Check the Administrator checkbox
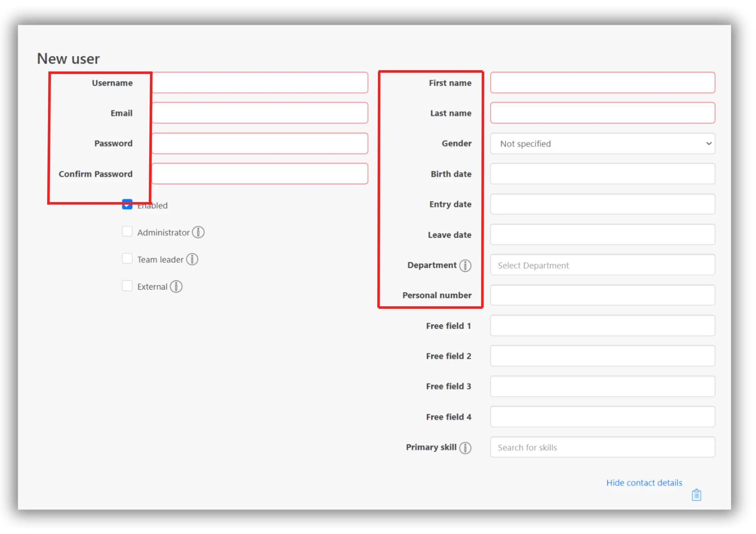Viewport: 756px width, 534px height. pyautogui.click(x=127, y=232)
